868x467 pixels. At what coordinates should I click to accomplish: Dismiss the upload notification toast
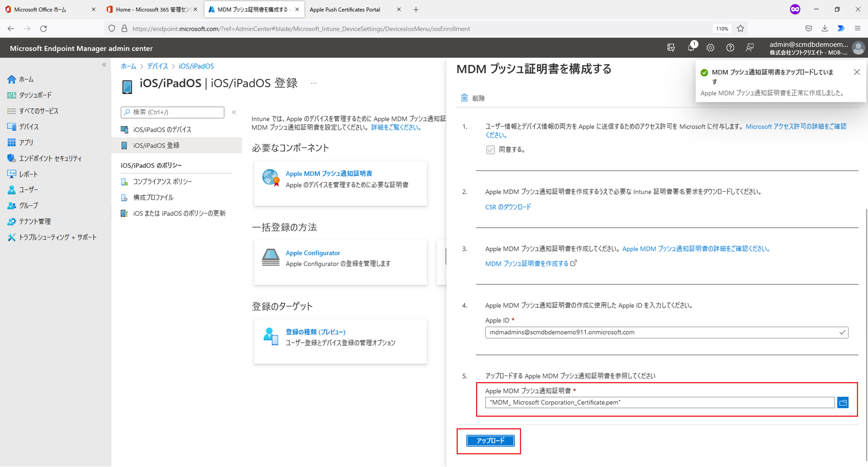point(856,72)
